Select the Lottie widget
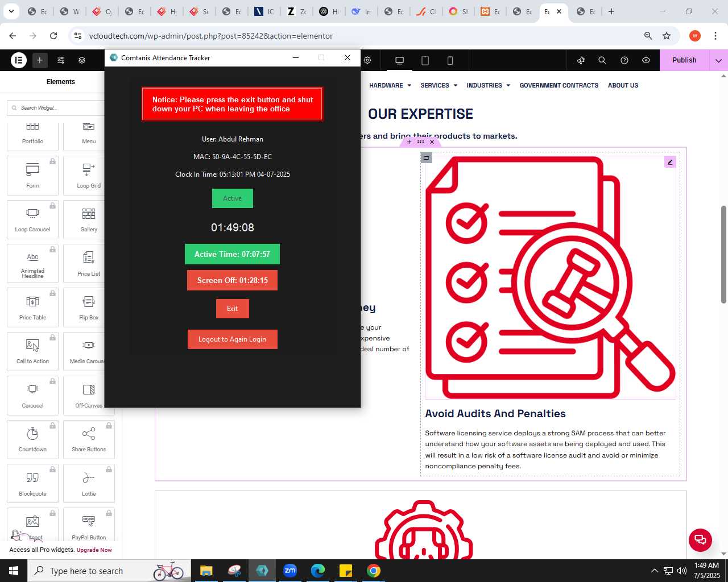Screen dimensions: 728x582 point(89,484)
